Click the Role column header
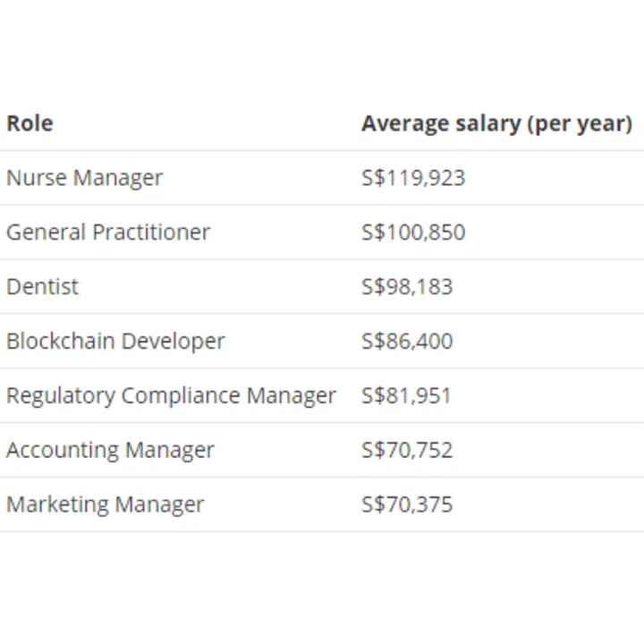The image size is (644, 644). (x=30, y=123)
